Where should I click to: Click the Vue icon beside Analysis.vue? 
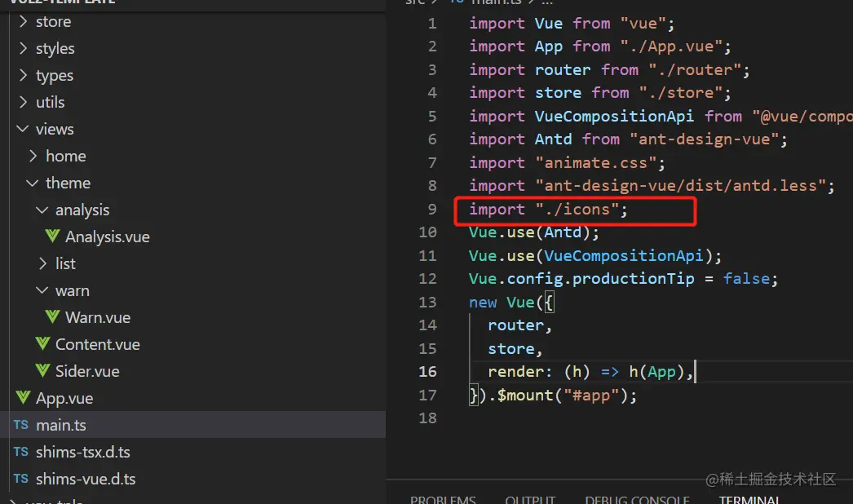click(x=52, y=237)
